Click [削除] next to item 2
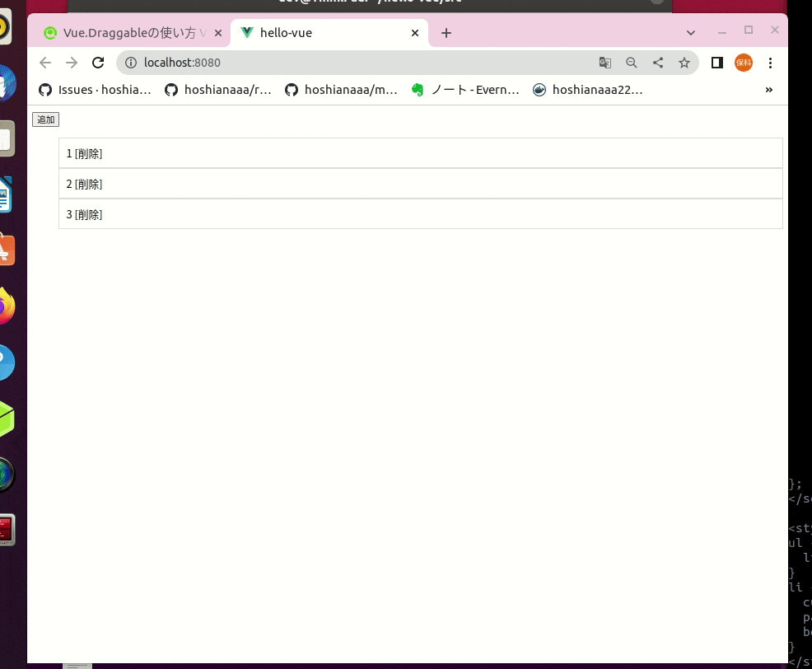This screenshot has width=812, height=669. pos(87,184)
